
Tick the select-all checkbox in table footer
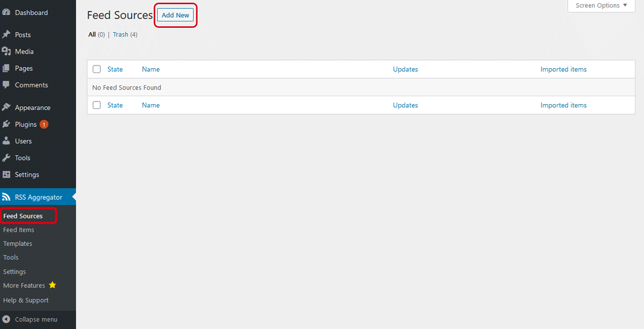97,105
